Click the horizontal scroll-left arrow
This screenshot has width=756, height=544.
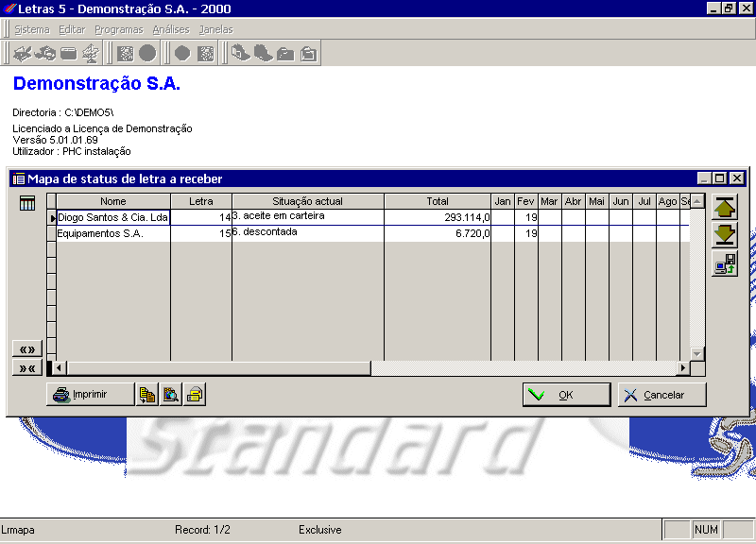[59, 368]
